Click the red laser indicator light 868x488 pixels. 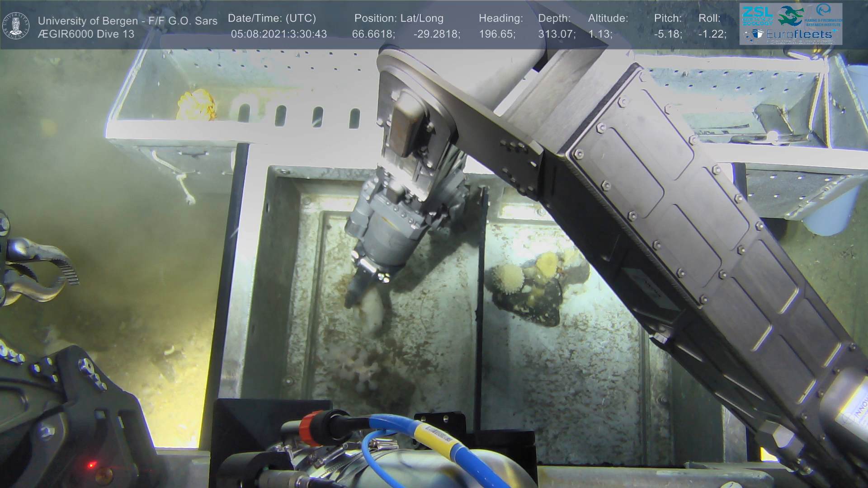point(92,465)
